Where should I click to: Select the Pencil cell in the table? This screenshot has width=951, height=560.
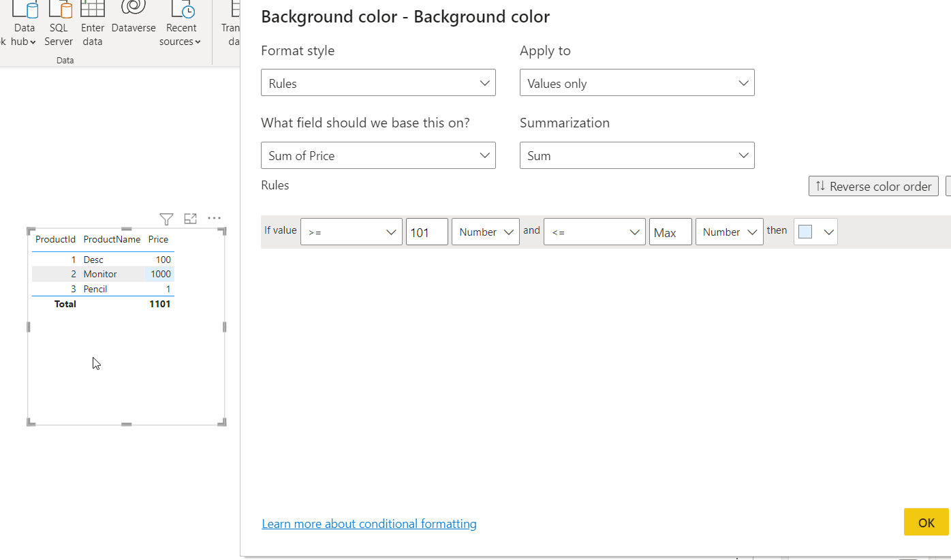[x=95, y=289]
